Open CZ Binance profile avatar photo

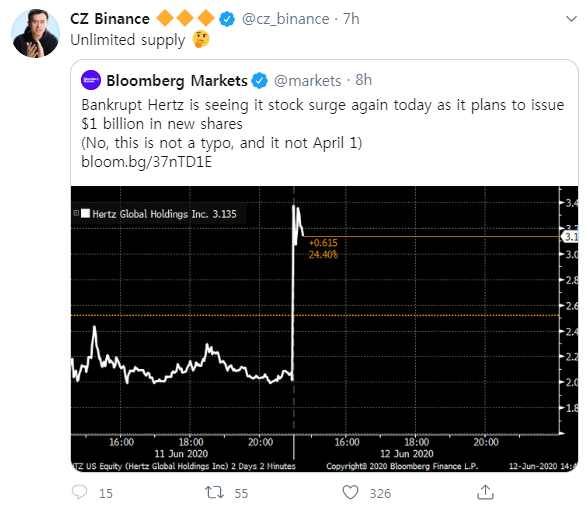(36, 33)
